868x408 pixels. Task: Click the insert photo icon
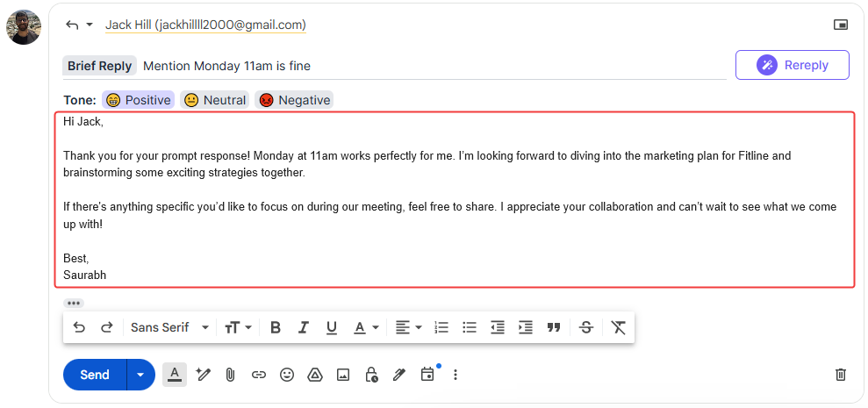click(343, 375)
